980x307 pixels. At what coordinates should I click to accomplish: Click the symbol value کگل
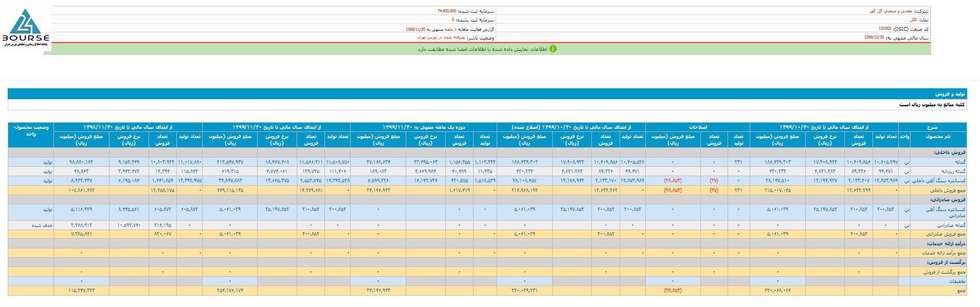point(913,20)
